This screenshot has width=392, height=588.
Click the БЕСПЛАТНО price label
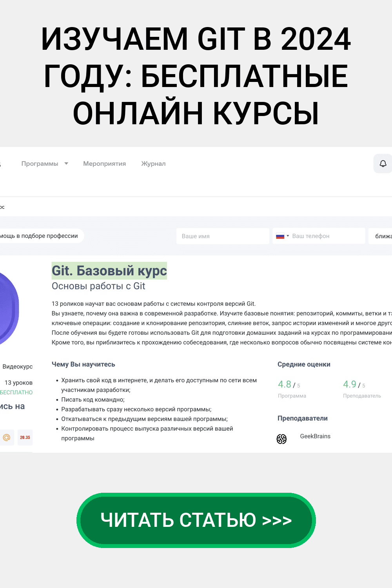click(16, 392)
